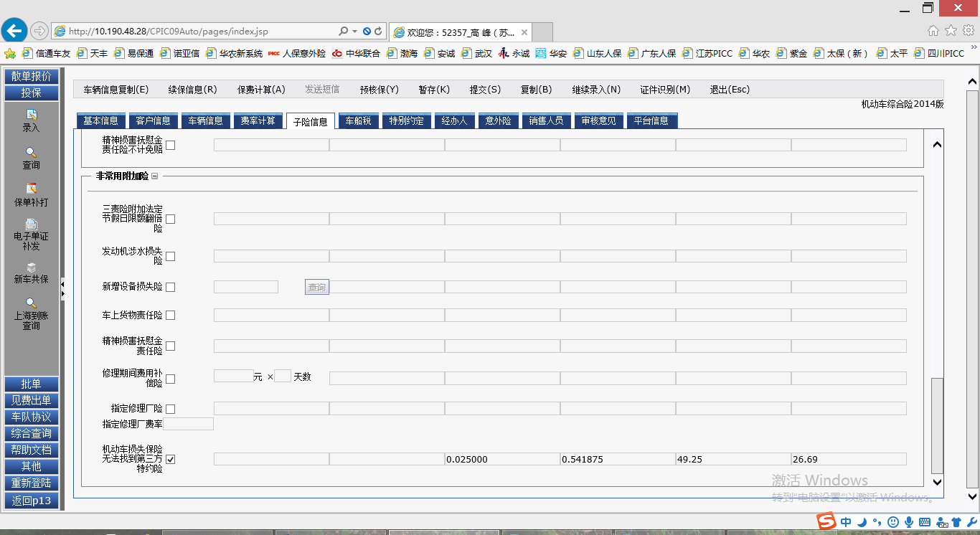Image resolution: width=980 pixels, height=535 pixels.
Task: Open the browser favorites star icon
Action: 951,31
